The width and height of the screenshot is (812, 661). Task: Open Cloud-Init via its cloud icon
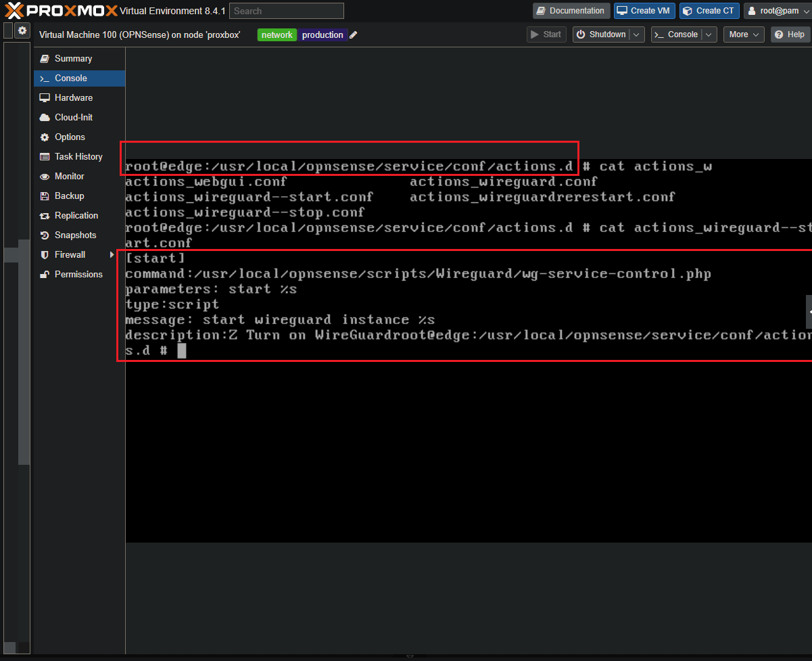[45, 118]
